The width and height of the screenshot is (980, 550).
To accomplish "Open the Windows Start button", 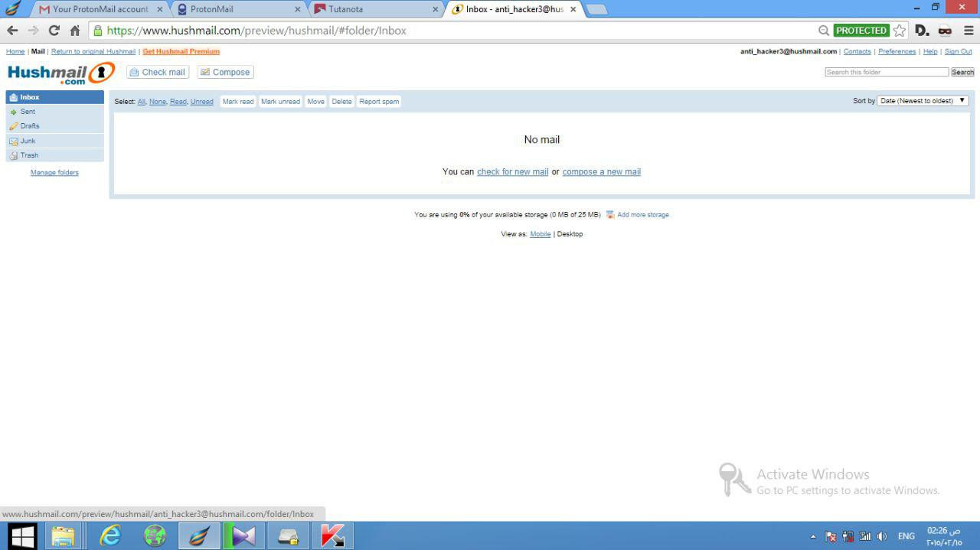I will [22, 536].
